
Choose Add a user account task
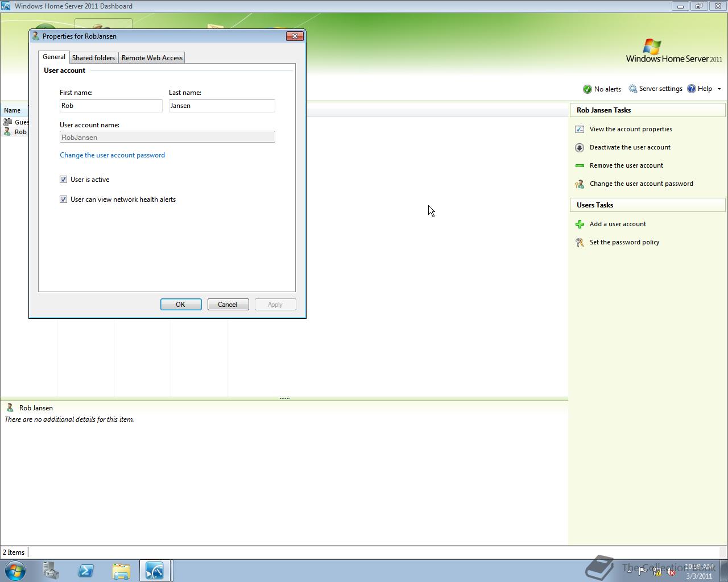click(618, 224)
